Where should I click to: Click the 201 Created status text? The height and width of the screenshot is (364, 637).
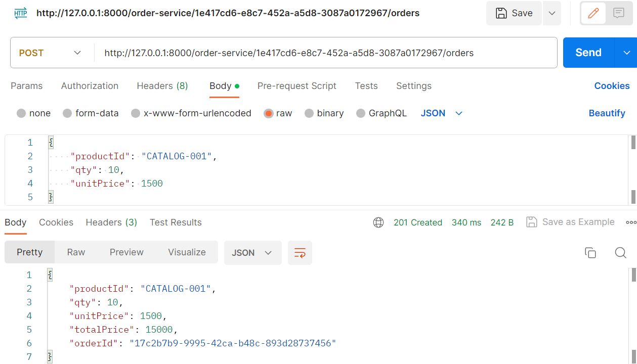coord(418,222)
